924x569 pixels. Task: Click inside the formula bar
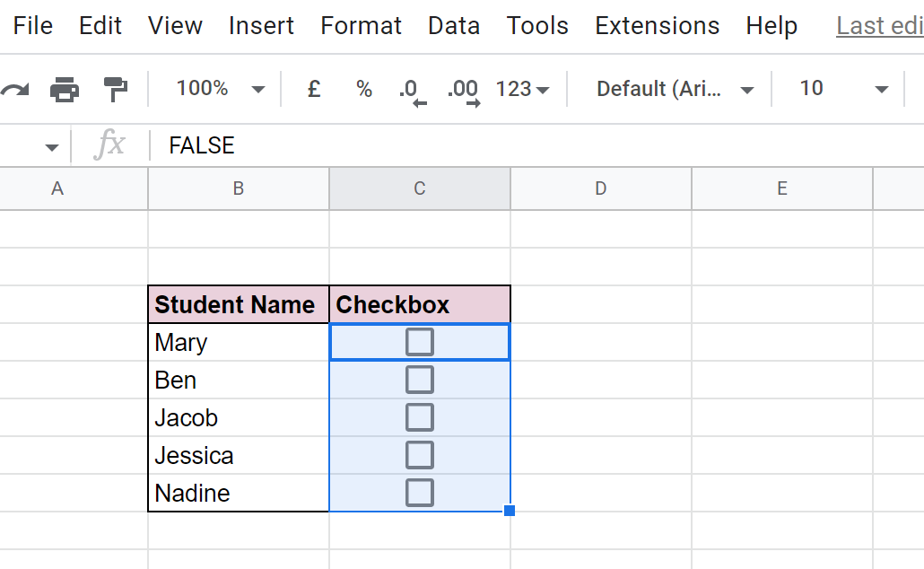coord(359,145)
